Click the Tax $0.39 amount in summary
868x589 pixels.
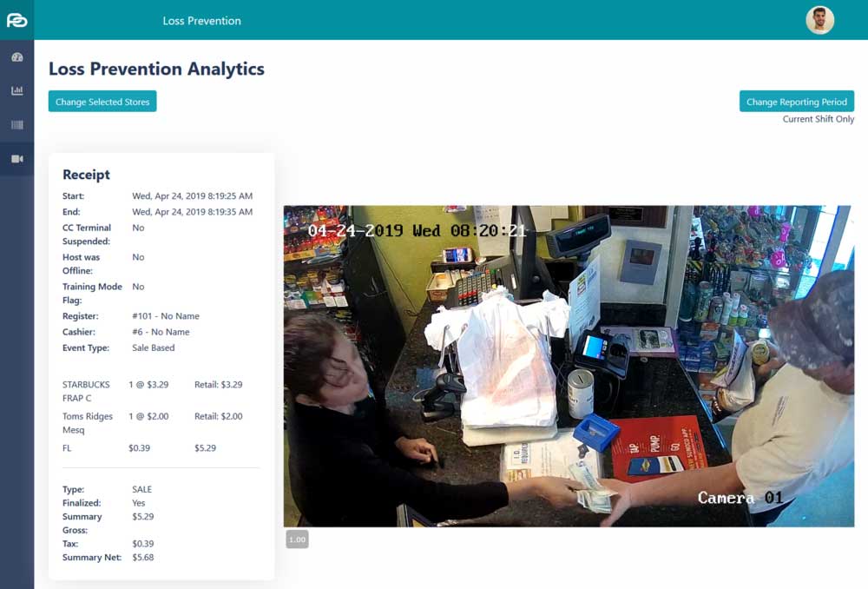pos(143,544)
